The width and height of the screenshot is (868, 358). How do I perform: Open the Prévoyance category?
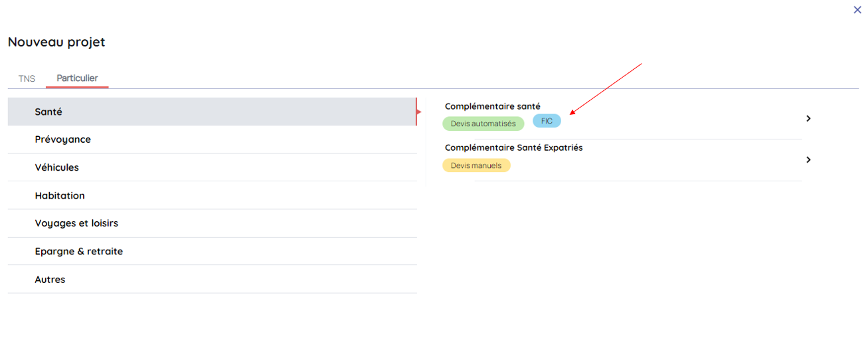click(x=62, y=139)
